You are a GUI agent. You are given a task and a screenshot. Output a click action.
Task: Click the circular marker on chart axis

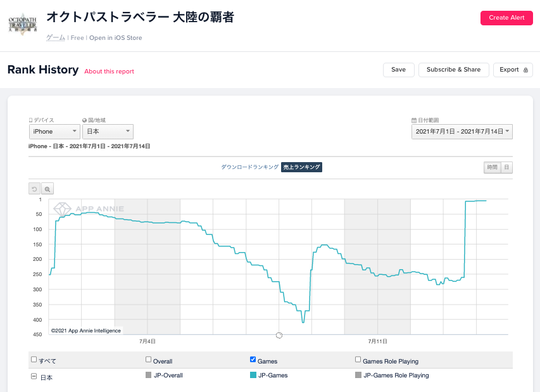coord(279,335)
